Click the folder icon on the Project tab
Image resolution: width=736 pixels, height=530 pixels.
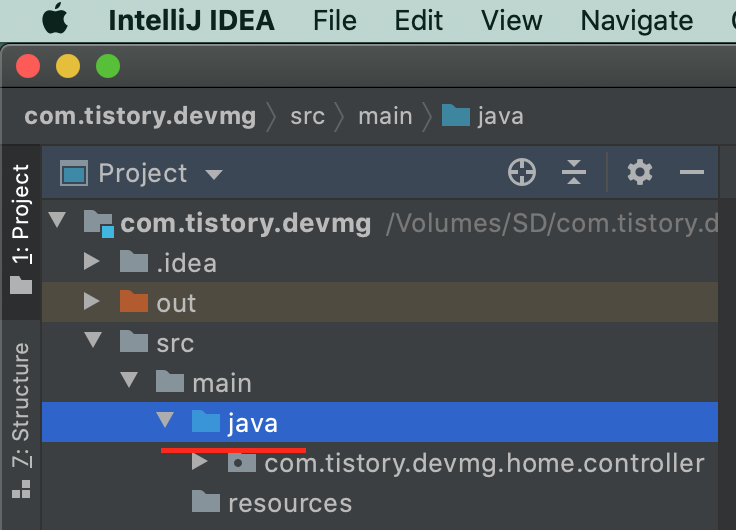tap(21, 285)
